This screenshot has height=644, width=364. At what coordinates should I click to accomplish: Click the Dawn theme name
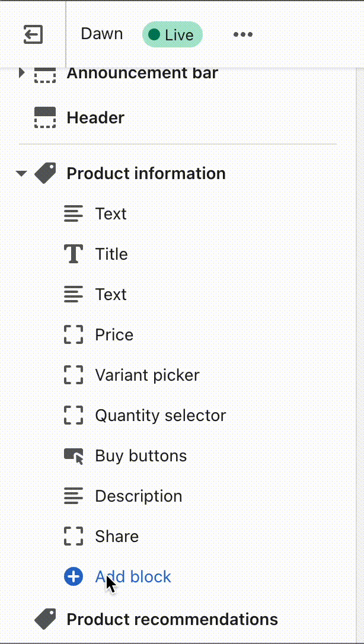coord(101,34)
